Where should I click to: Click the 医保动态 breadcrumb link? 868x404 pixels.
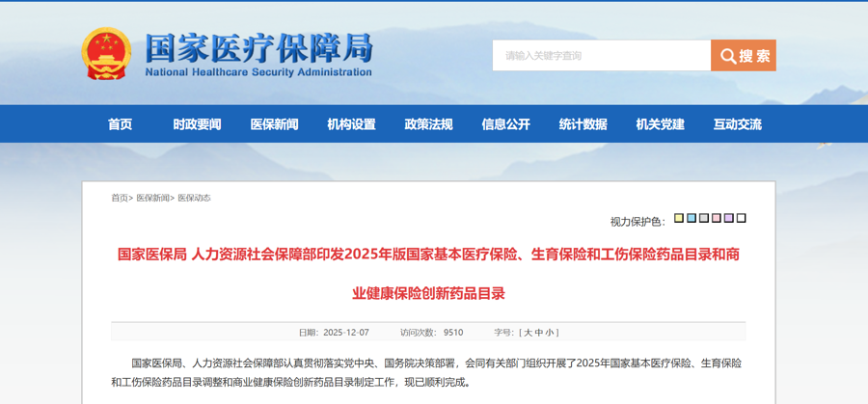(194, 198)
